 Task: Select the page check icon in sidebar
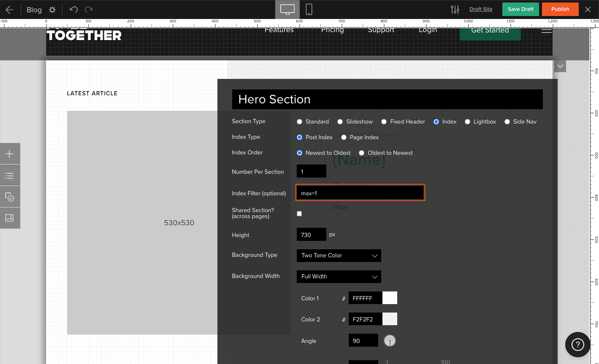pyautogui.click(x=10, y=197)
